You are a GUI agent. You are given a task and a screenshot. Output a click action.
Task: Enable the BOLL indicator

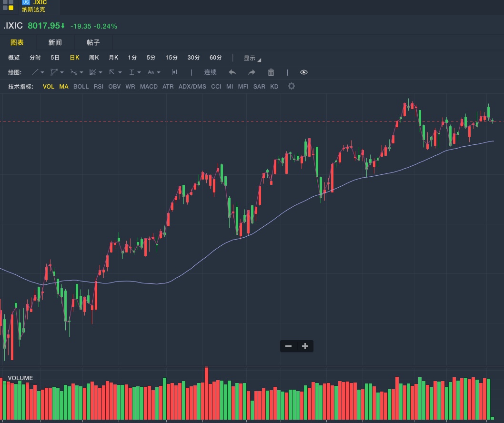click(x=81, y=87)
